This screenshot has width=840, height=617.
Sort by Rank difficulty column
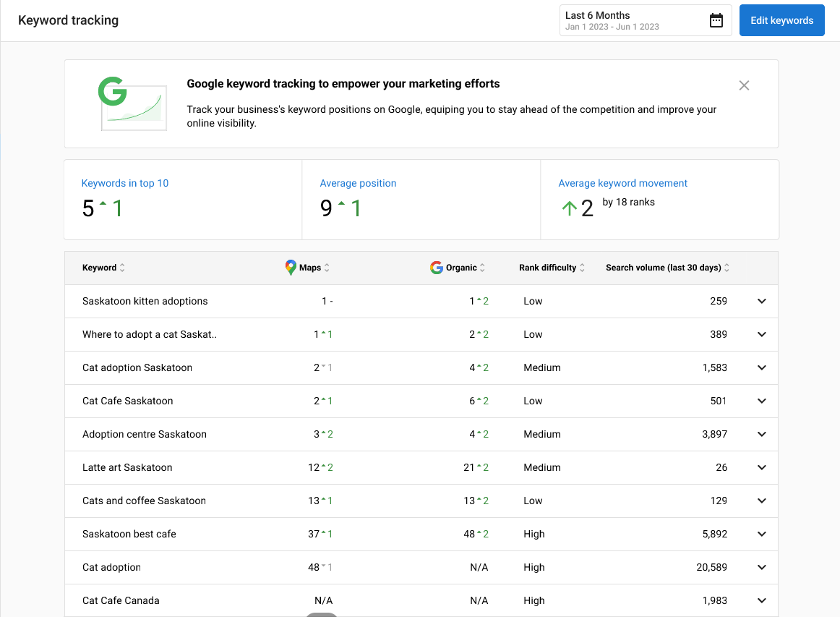coord(582,268)
